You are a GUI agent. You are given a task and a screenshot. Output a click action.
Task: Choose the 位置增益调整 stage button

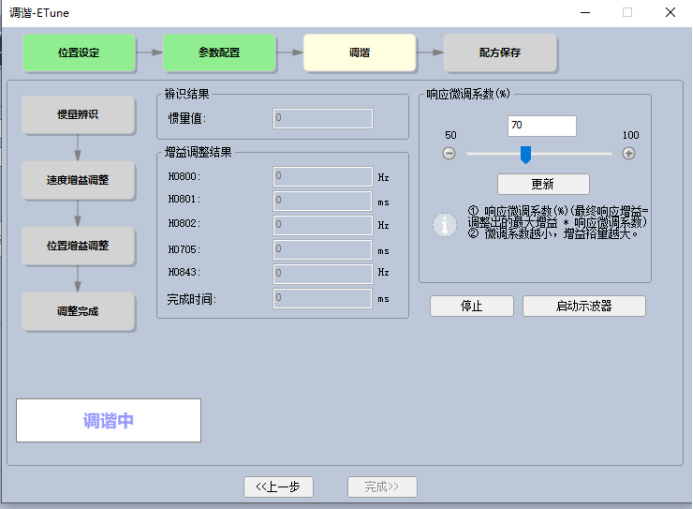click(78, 245)
